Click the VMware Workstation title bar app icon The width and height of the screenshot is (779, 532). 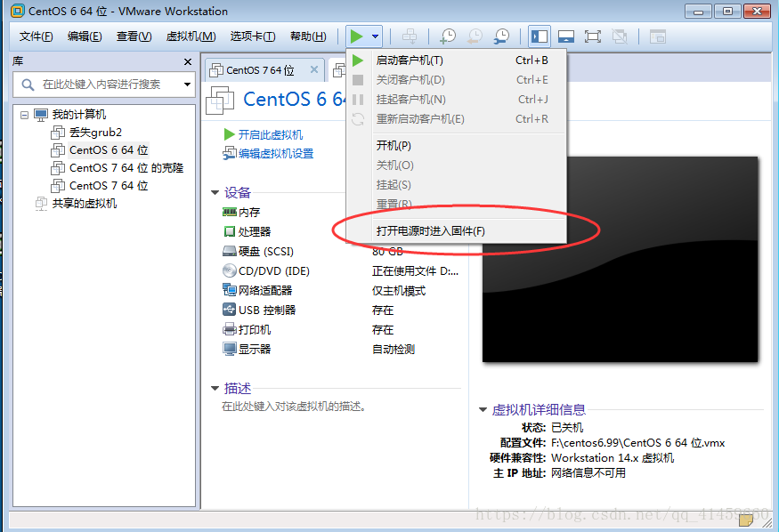[18, 11]
